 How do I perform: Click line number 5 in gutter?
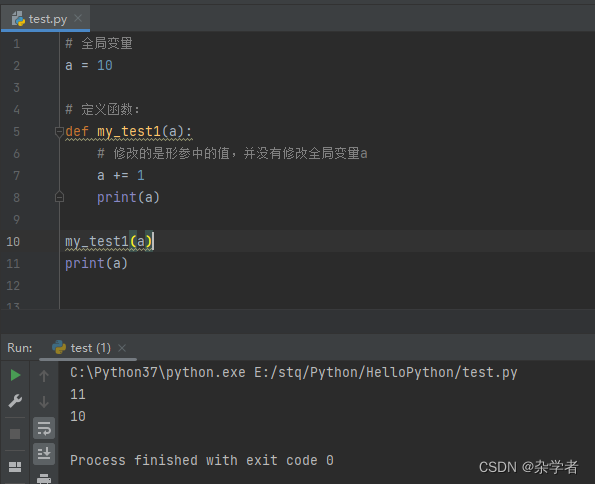tap(16, 132)
